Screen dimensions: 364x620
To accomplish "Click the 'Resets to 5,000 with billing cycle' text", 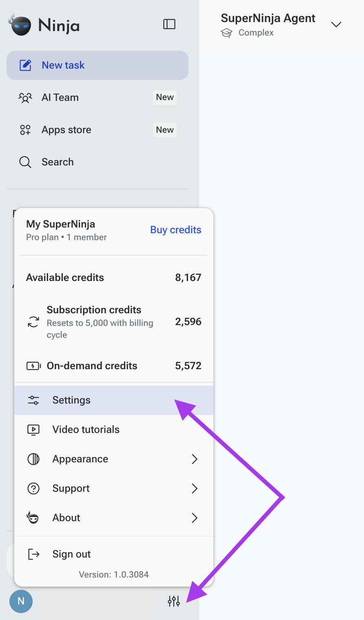I will pyautogui.click(x=100, y=329).
